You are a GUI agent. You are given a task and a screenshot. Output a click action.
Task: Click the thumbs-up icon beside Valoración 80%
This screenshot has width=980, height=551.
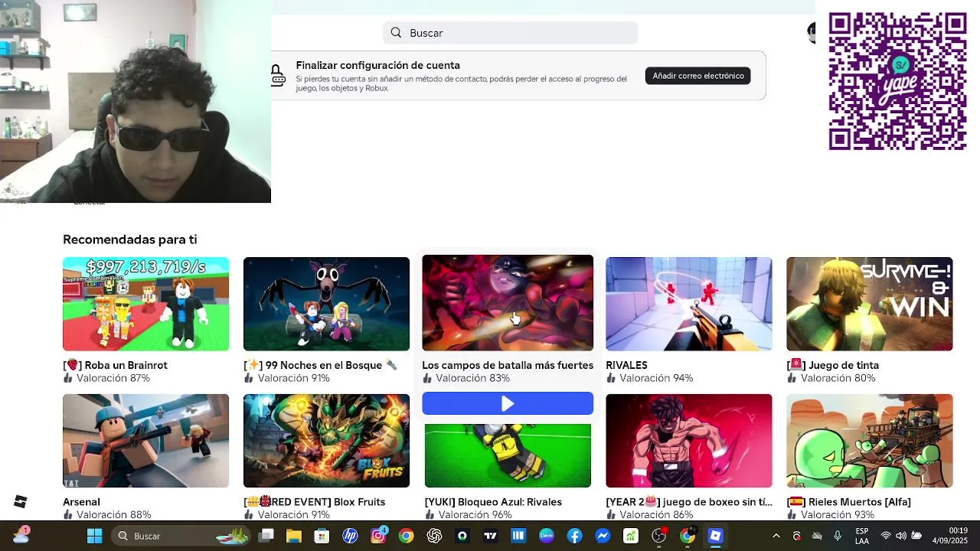point(792,378)
